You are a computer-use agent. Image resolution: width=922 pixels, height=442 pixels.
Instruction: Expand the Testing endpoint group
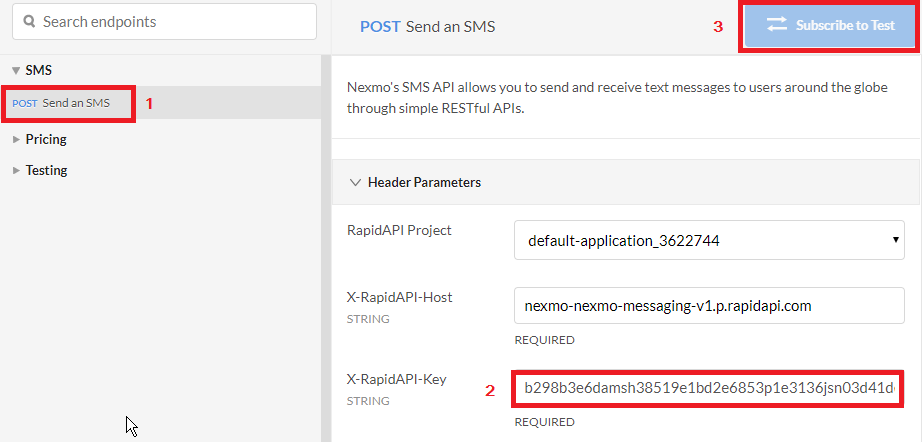coord(16,170)
